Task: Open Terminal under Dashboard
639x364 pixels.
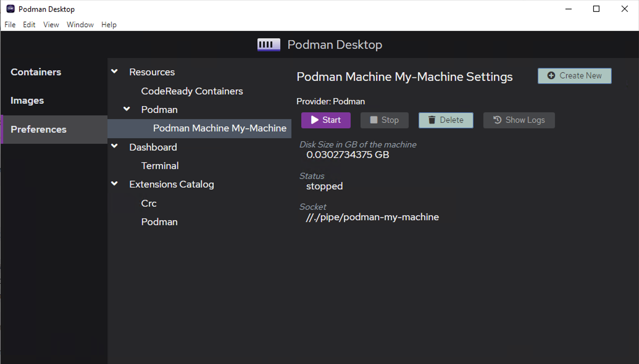Action: [x=160, y=166]
